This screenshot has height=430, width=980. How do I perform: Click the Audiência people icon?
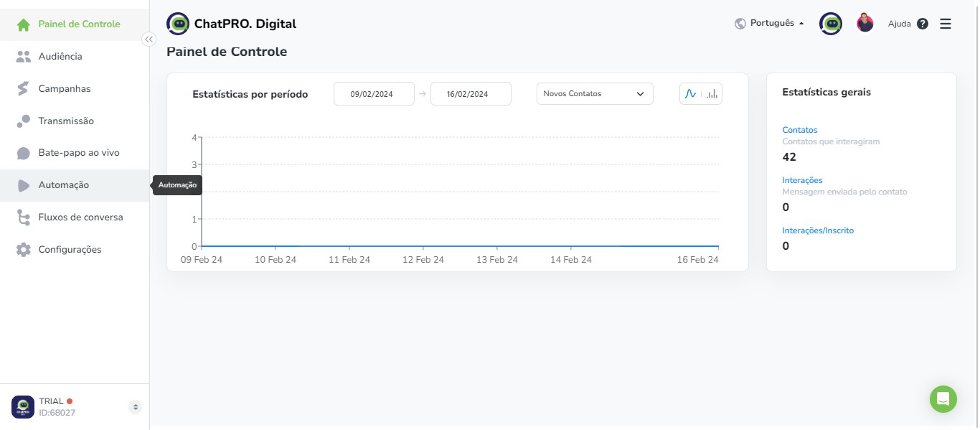24,57
